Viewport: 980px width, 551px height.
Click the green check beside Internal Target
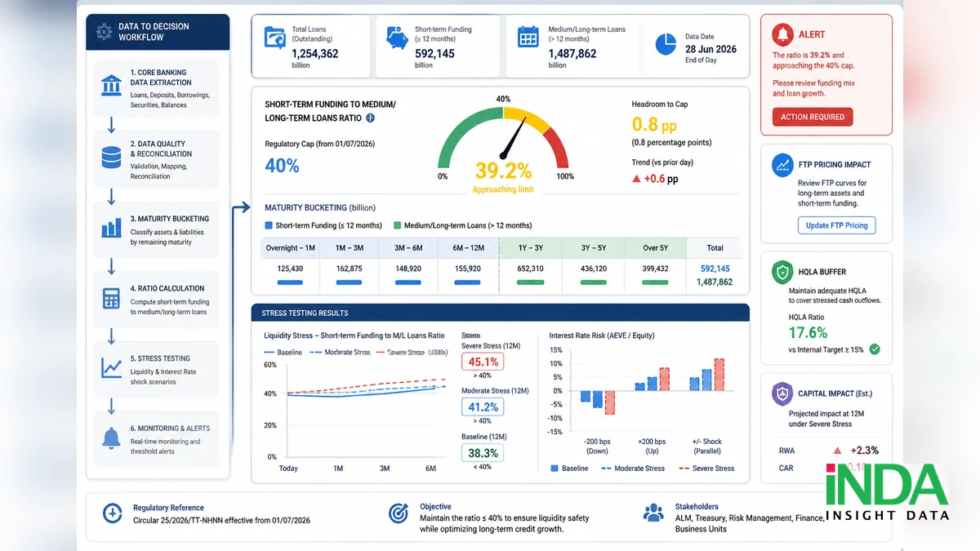[x=875, y=349]
